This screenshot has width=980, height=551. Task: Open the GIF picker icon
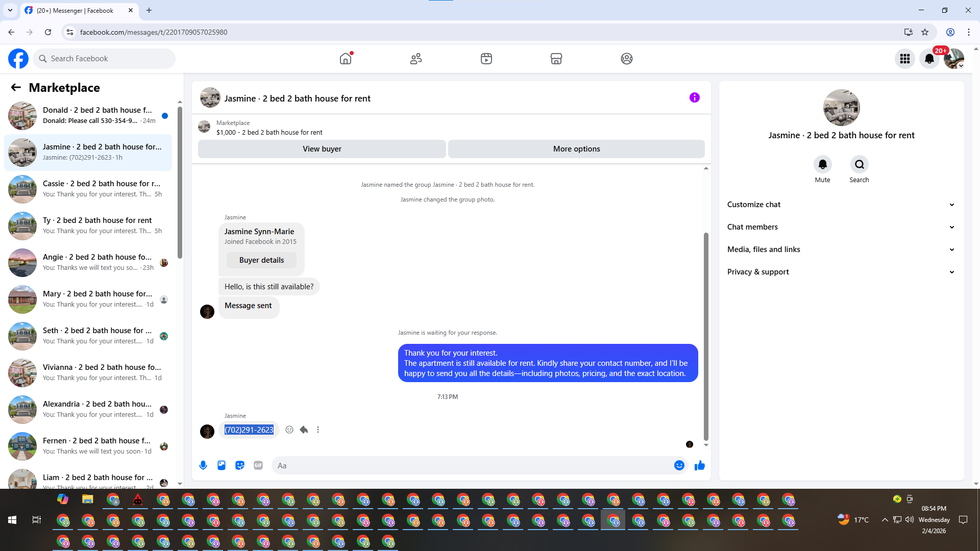(x=258, y=465)
